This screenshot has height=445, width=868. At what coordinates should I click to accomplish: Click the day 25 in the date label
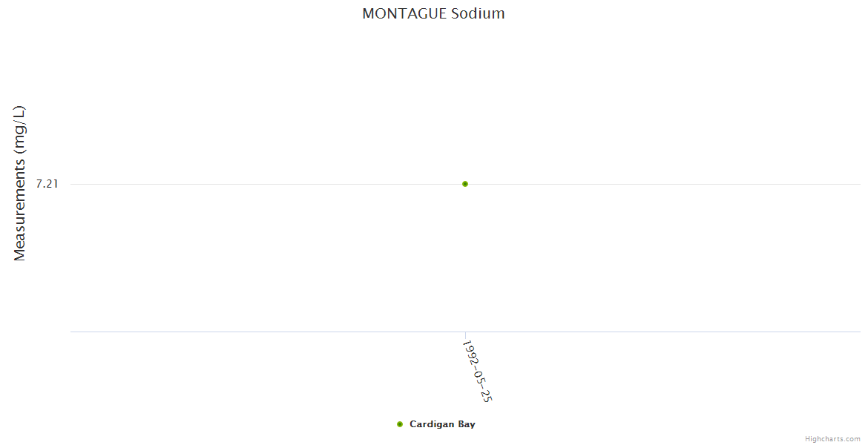pyautogui.click(x=486, y=395)
